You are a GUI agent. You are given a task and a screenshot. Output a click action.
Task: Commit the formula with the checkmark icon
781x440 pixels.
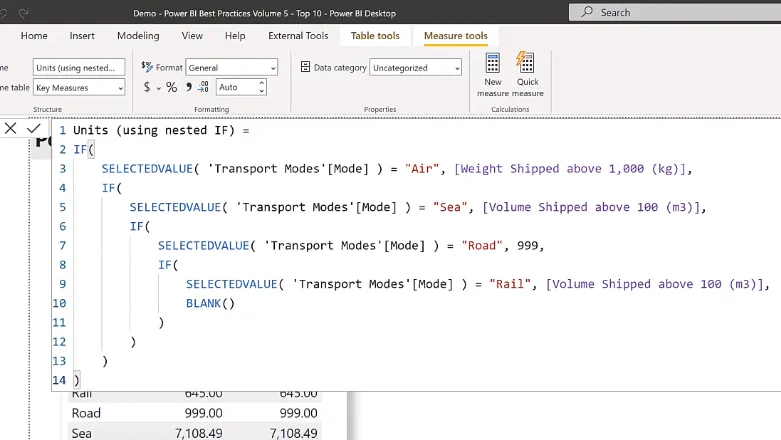34,129
